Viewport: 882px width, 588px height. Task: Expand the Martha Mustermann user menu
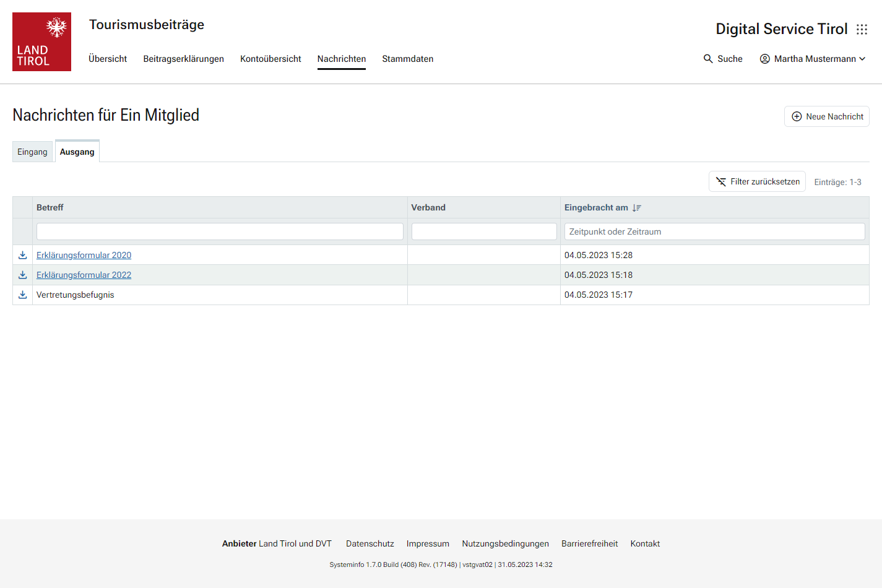862,59
